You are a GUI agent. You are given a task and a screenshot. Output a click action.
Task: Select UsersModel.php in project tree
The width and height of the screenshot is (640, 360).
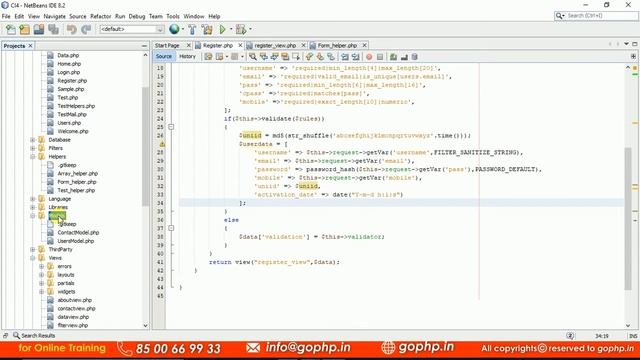pyautogui.click(x=76, y=241)
